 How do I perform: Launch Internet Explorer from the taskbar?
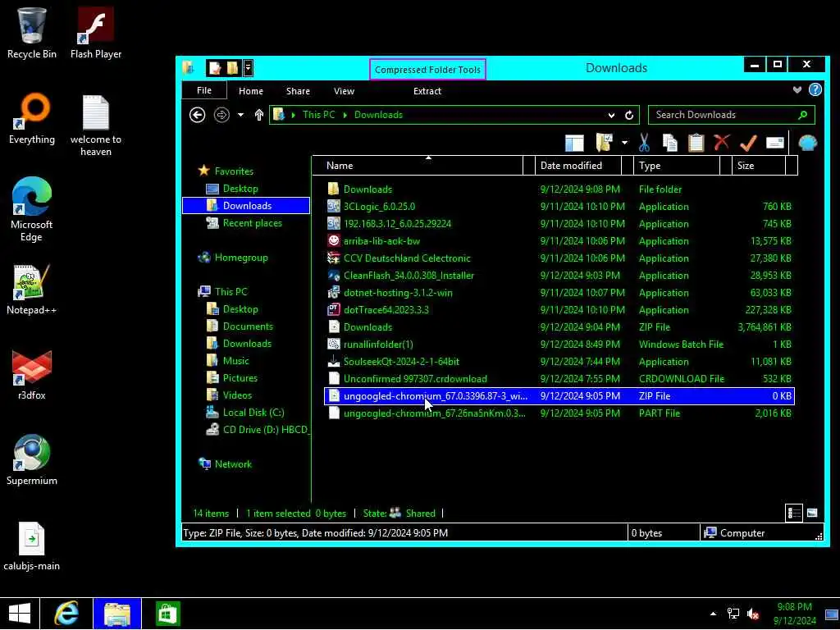(x=66, y=614)
